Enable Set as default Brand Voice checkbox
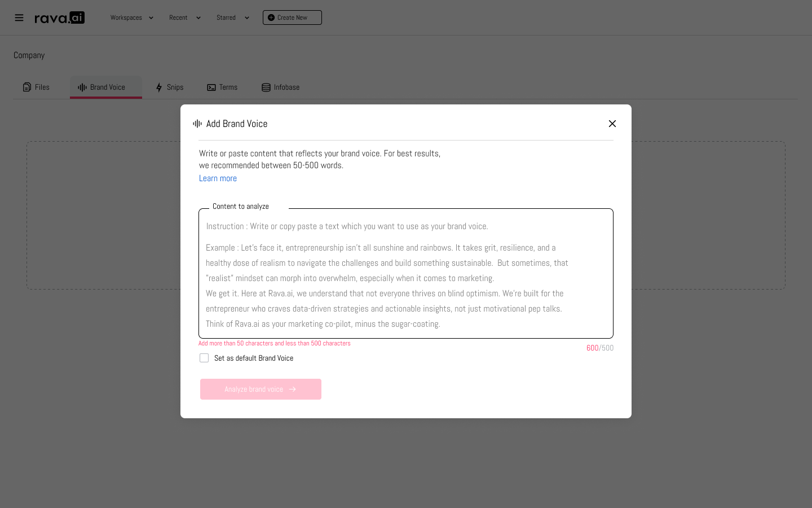This screenshot has height=508, width=812. (204, 358)
